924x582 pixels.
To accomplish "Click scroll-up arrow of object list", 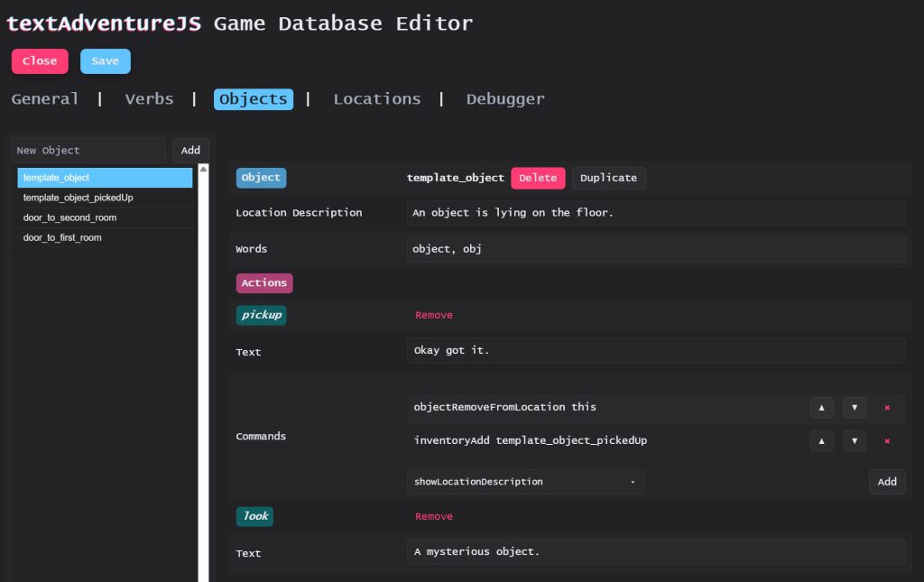I will [203, 169].
